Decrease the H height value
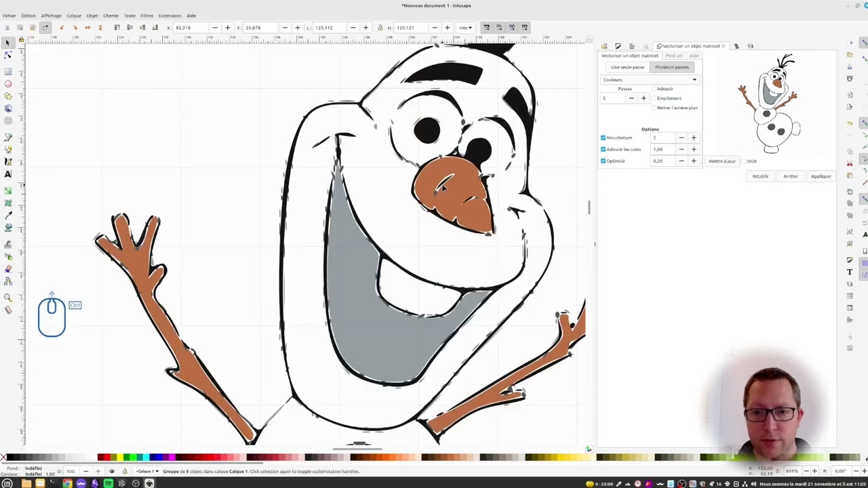This screenshot has width=868, height=488. pos(435,28)
